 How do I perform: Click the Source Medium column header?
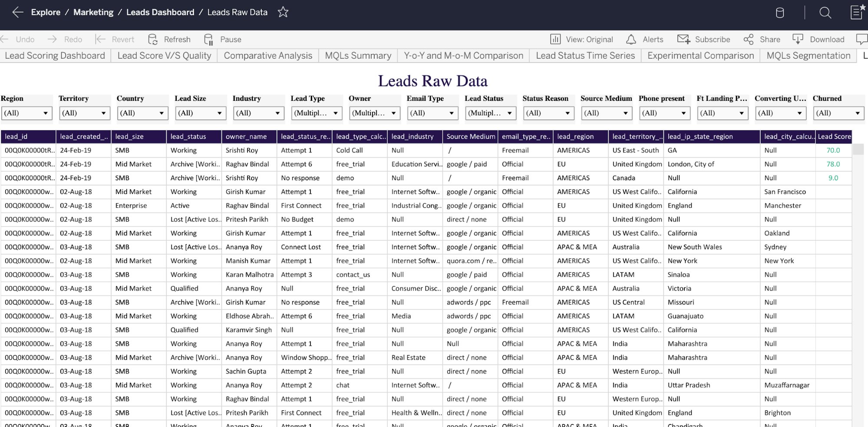click(470, 136)
